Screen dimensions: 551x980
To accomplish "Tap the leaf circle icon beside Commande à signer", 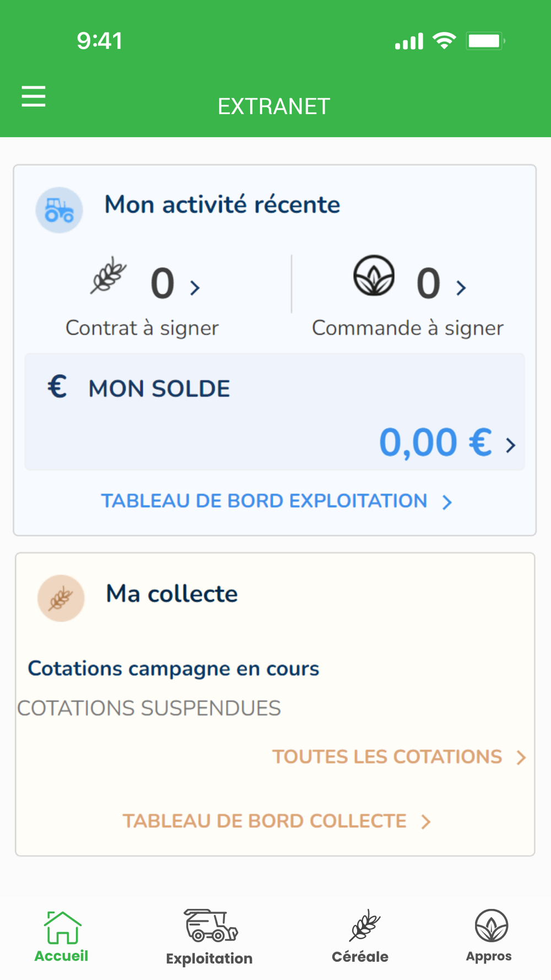I will click(x=374, y=275).
